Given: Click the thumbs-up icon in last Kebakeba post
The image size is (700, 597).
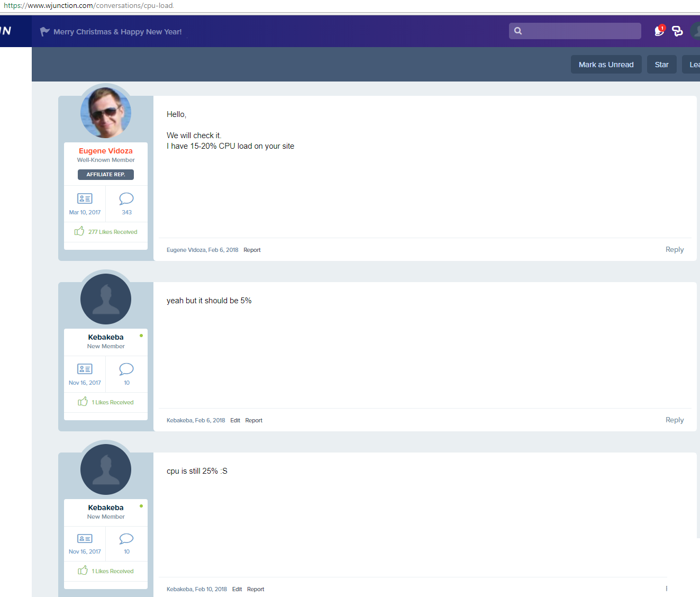Looking at the screenshot, I should pos(83,571).
